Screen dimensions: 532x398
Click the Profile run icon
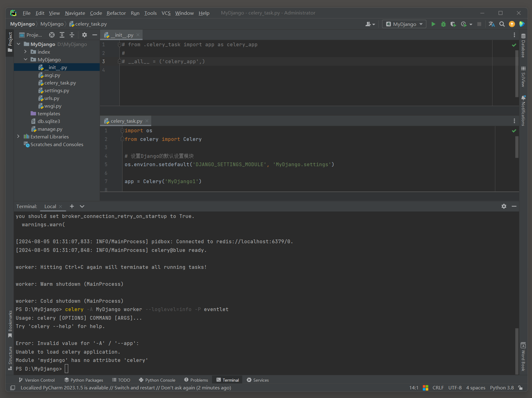click(463, 24)
